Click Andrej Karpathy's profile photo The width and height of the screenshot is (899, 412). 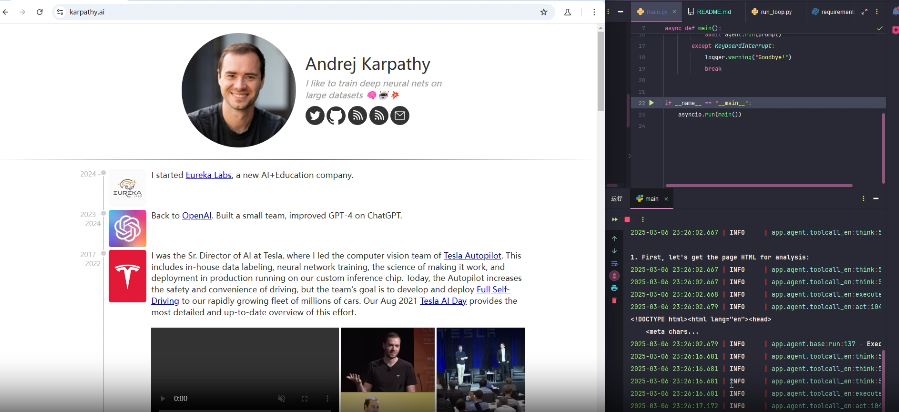pyautogui.click(x=239, y=91)
